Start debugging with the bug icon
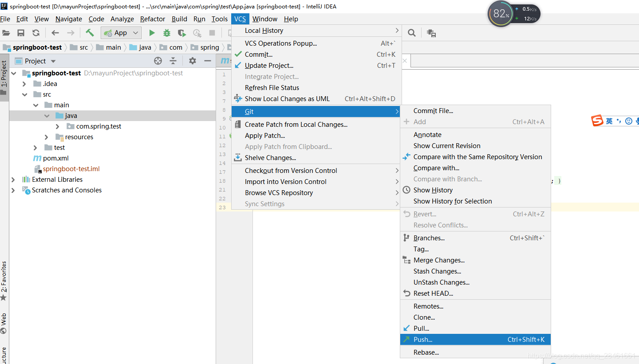 (x=167, y=33)
